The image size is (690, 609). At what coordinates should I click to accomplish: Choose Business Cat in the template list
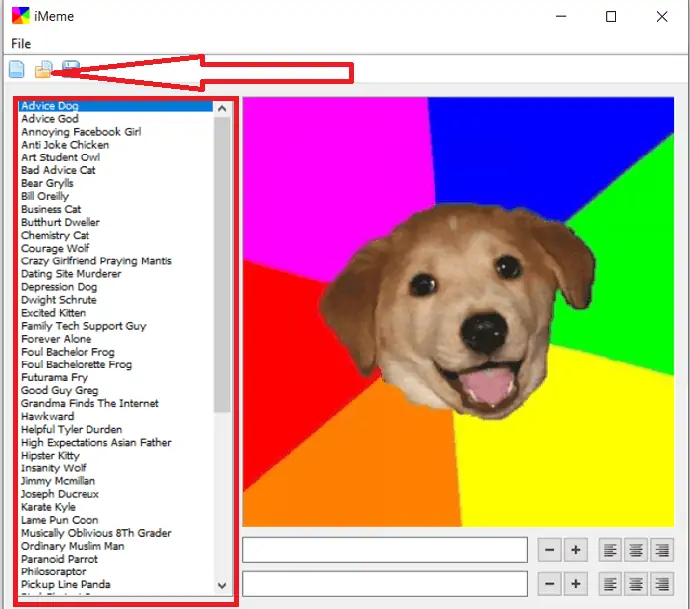pos(51,209)
